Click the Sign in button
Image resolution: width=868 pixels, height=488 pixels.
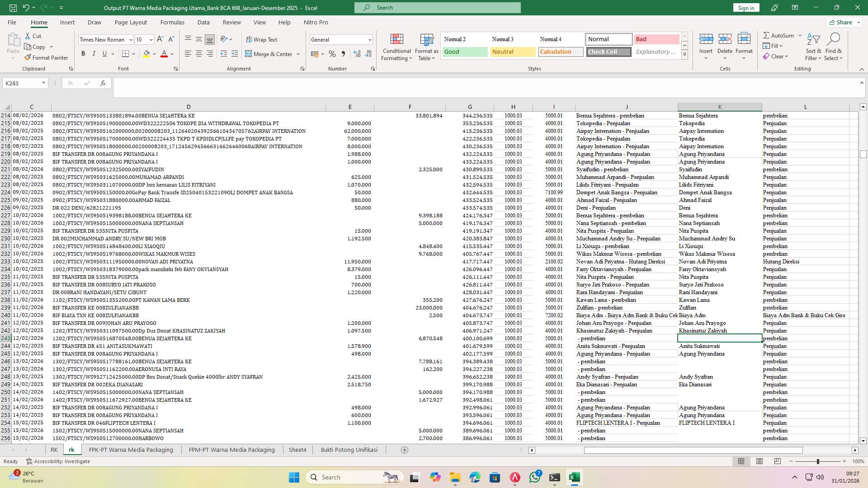point(745,7)
